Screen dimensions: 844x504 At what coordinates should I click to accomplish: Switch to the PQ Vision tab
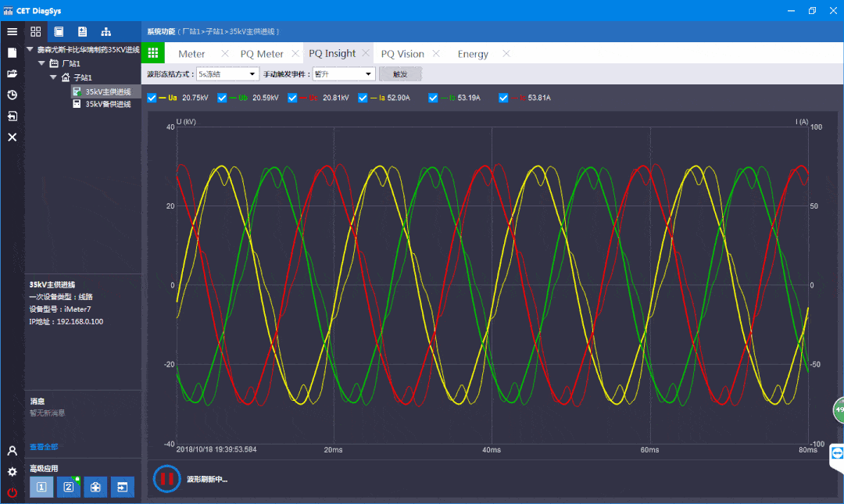[402, 54]
